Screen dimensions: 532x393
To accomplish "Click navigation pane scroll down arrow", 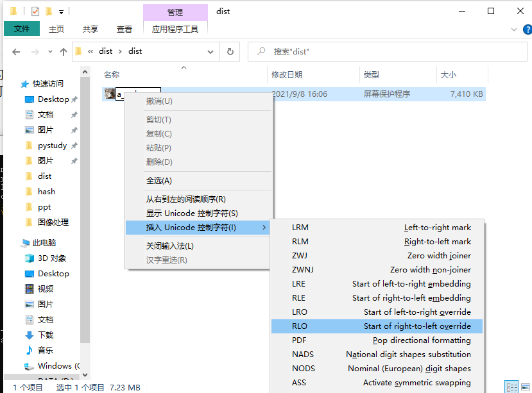I will pos(85,374).
